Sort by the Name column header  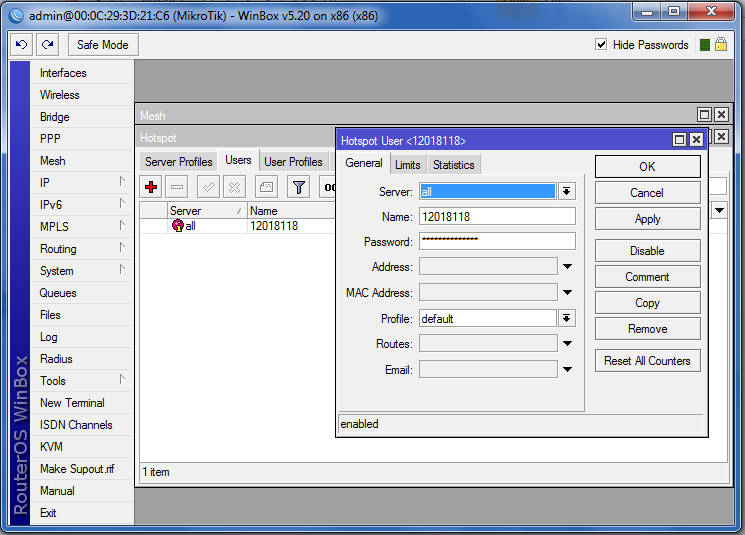(x=291, y=210)
